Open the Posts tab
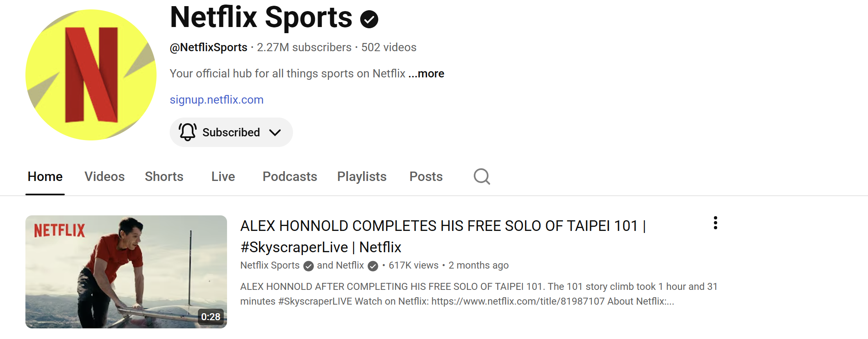The image size is (868, 339). pyautogui.click(x=426, y=176)
